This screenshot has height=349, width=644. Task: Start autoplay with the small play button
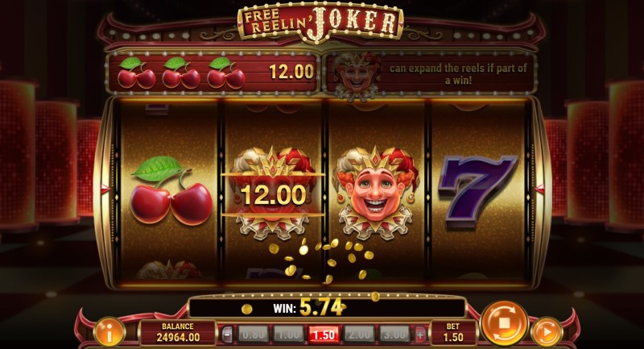click(547, 331)
